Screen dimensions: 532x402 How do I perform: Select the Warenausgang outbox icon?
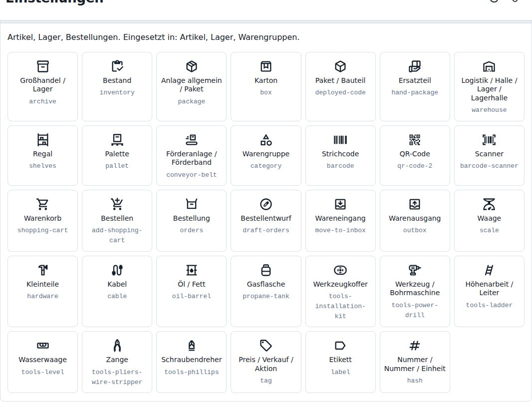click(415, 204)
